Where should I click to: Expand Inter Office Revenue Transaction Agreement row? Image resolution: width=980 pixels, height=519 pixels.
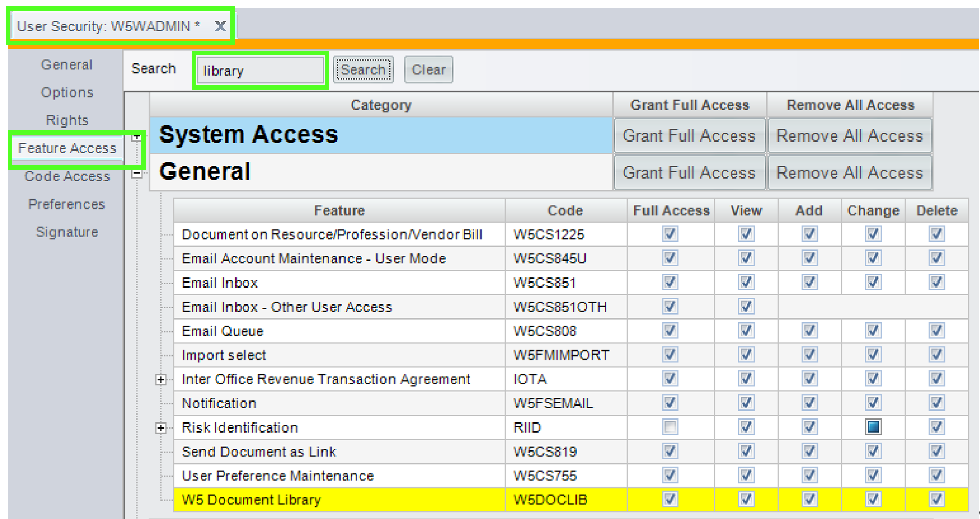point(161,380)
